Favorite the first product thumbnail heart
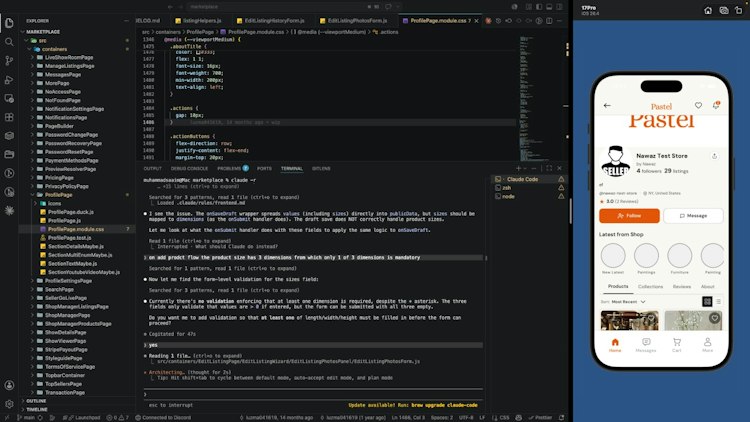This screenshot has height=422, width=750. tap(651, 318)
